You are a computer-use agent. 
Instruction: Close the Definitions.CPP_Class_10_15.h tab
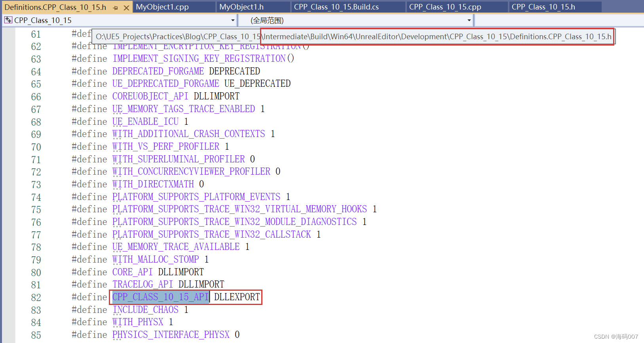[x=126, y=8]
